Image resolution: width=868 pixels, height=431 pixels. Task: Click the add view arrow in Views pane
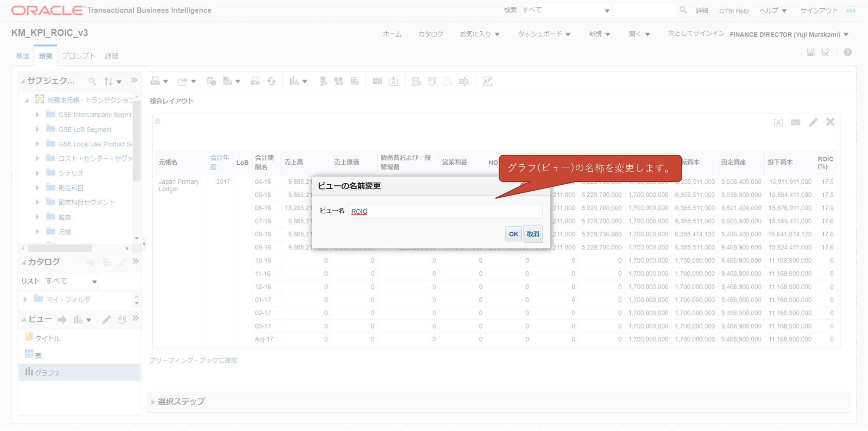(x=62, y=320)
